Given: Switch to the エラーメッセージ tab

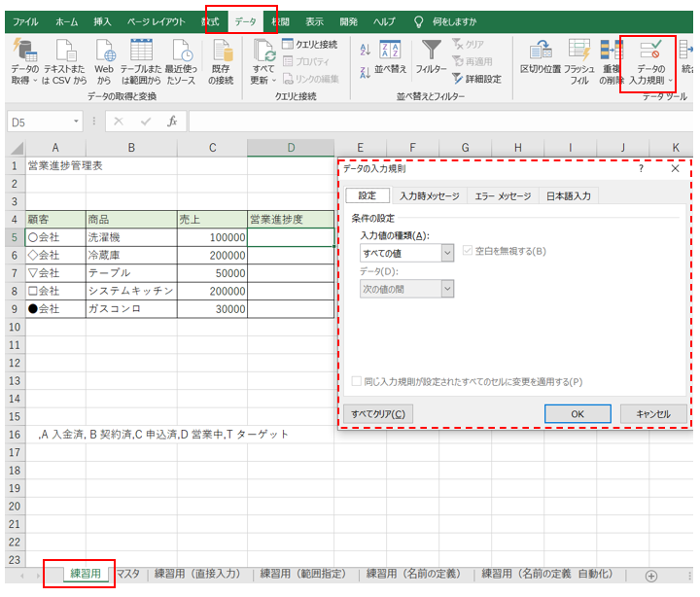Looking at the screenshot, I should [503, 195].
